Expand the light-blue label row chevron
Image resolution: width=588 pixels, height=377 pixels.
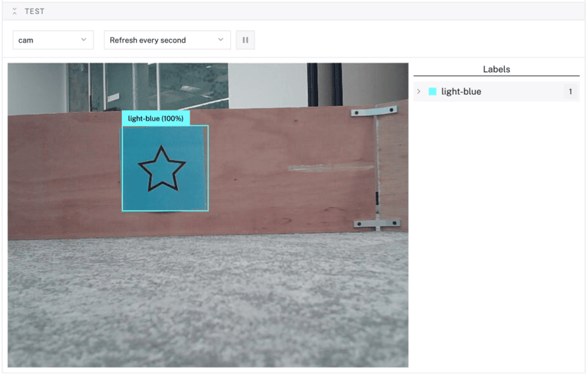coord(419,92)
